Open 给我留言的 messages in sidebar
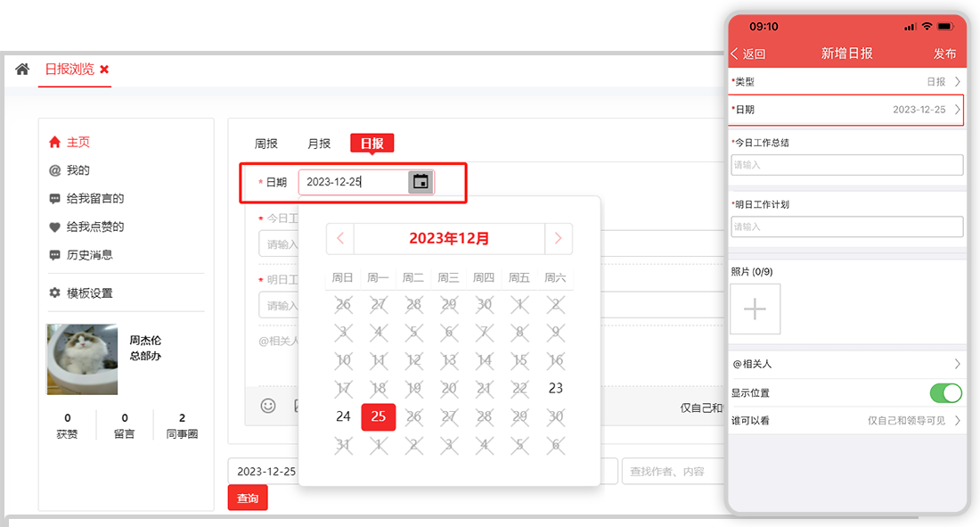Image resolution: width=980 pixels, height=527 pixels. coord(55,199)
